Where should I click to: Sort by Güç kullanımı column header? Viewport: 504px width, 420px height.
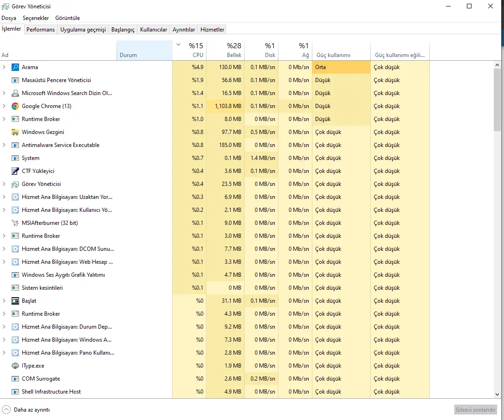click(342, 51)
